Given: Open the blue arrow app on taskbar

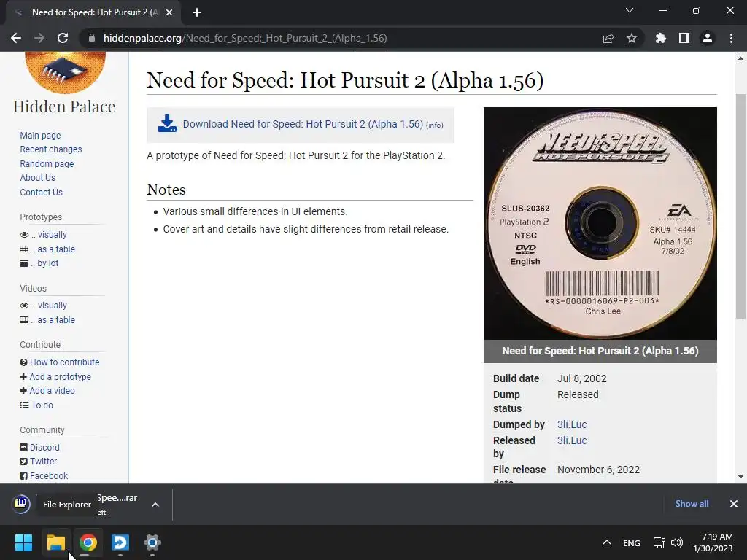Looking at the screenshot, I should 120,542.
